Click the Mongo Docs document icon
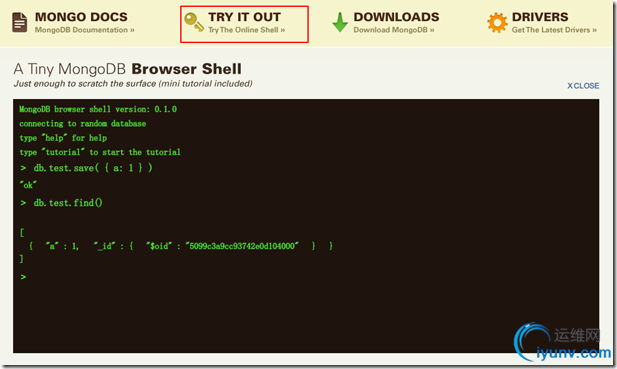 coord(20,22)
